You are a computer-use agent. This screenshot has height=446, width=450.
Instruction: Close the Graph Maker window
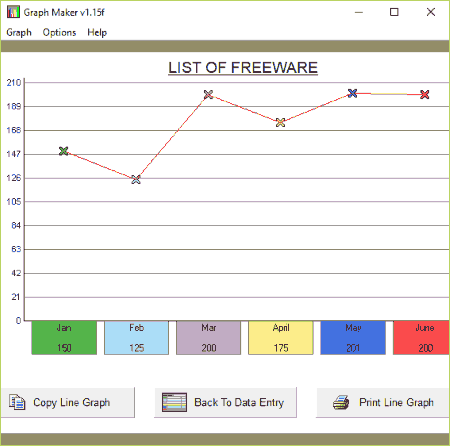(x=431, y=12)
